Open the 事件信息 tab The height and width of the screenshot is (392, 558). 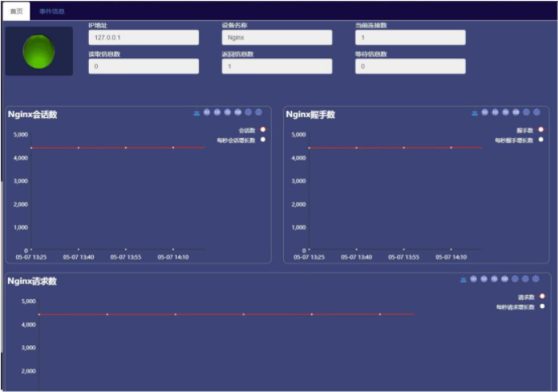pos(52,11)
